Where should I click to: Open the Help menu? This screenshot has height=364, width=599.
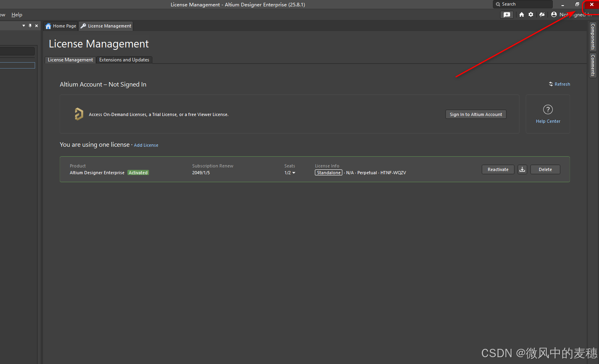(17, 15)
